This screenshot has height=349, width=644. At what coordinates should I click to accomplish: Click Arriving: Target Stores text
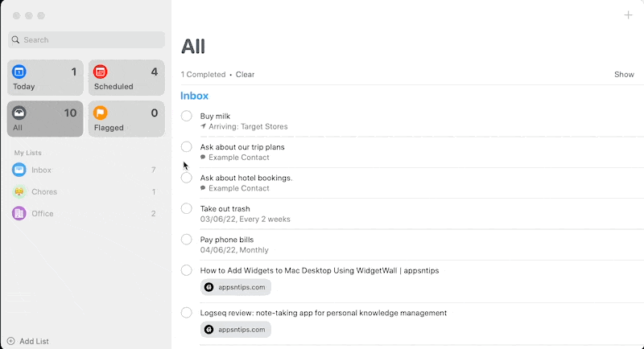click(248, 127)
